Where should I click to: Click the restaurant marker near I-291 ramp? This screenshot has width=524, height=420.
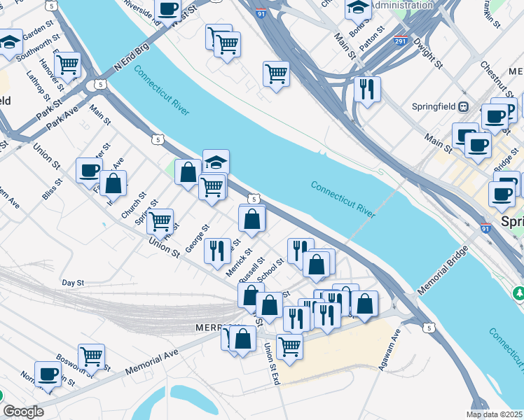367,92
